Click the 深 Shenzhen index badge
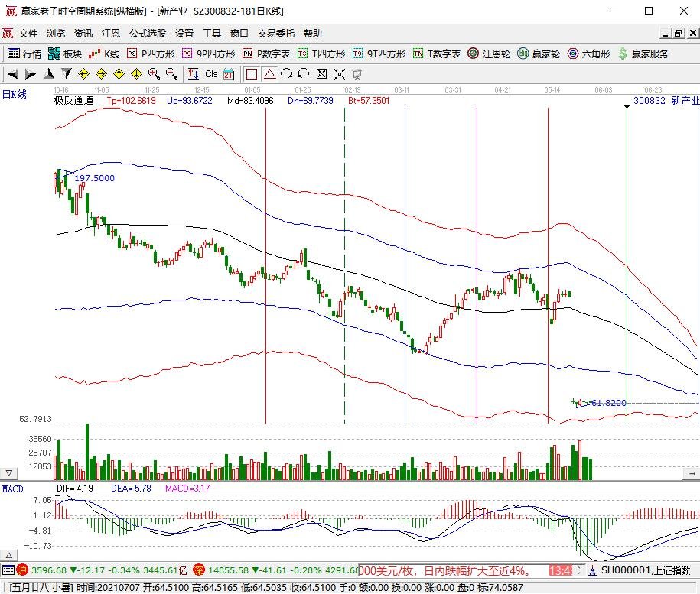 coord(199,570)
